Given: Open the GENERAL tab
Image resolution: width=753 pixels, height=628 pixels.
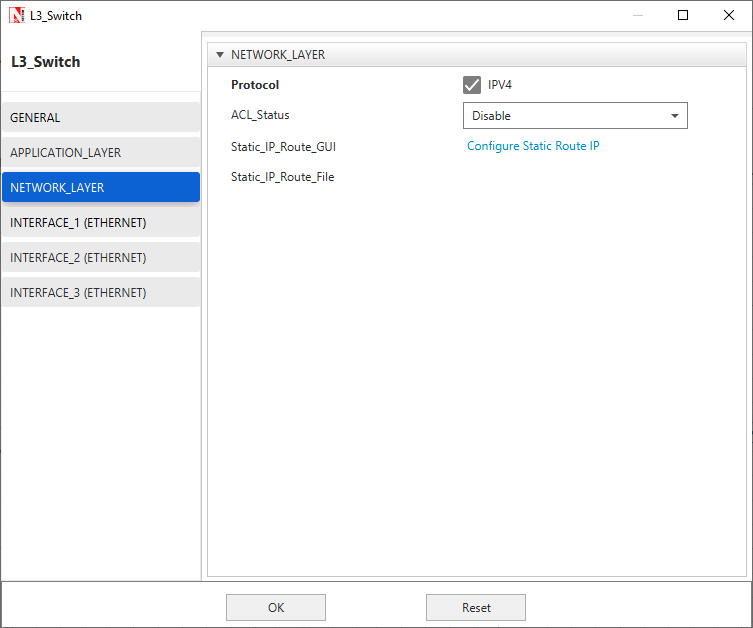Looking at the screenshot, I should click(101, 117).
